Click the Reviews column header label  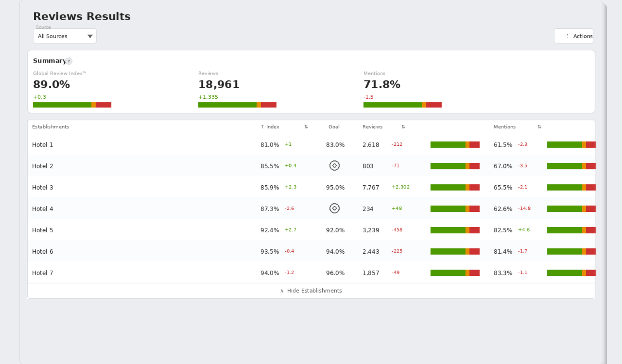372,127
